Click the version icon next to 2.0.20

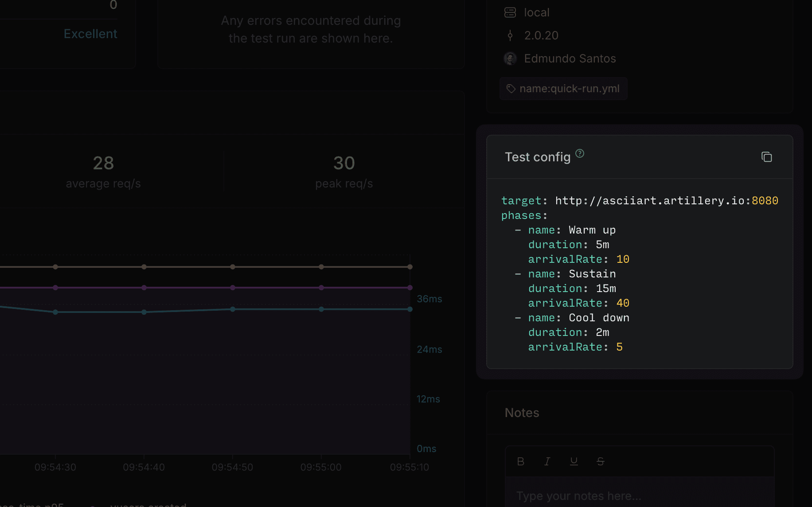[x=510, y=35]
